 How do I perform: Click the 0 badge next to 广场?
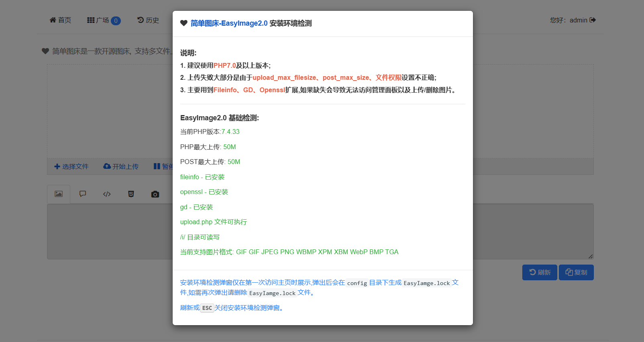(x=116, y=21)
